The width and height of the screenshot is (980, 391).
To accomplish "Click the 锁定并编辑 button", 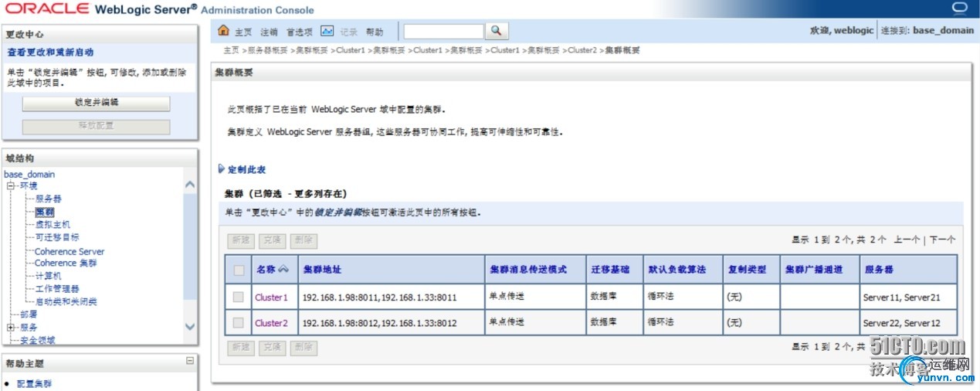I will 97,103.
